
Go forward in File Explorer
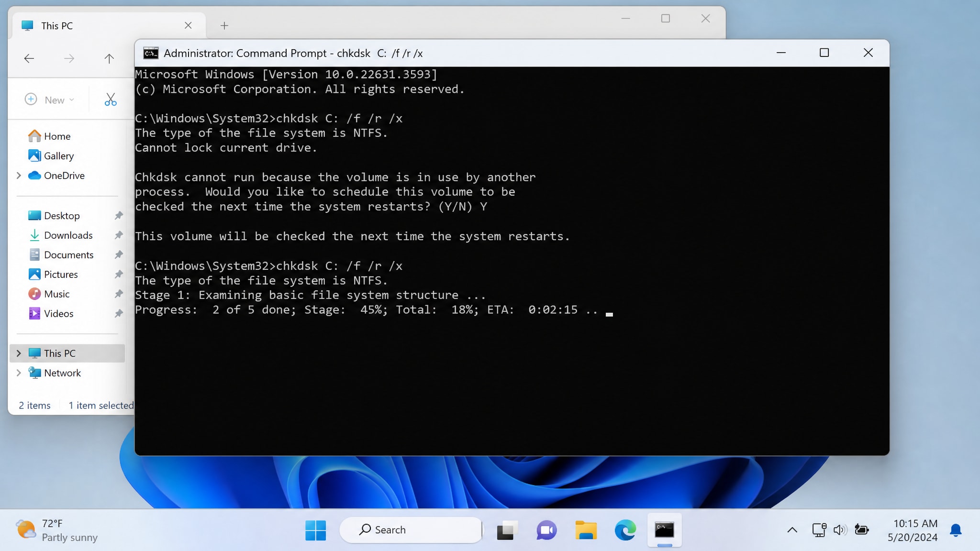pyautogui.click(x=69, y=58)
